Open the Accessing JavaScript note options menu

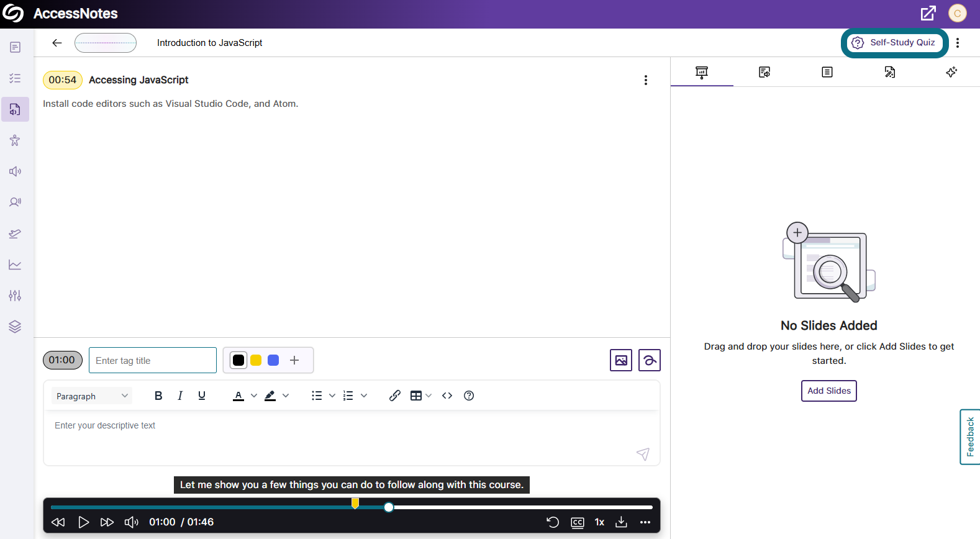tap(646, 80)
